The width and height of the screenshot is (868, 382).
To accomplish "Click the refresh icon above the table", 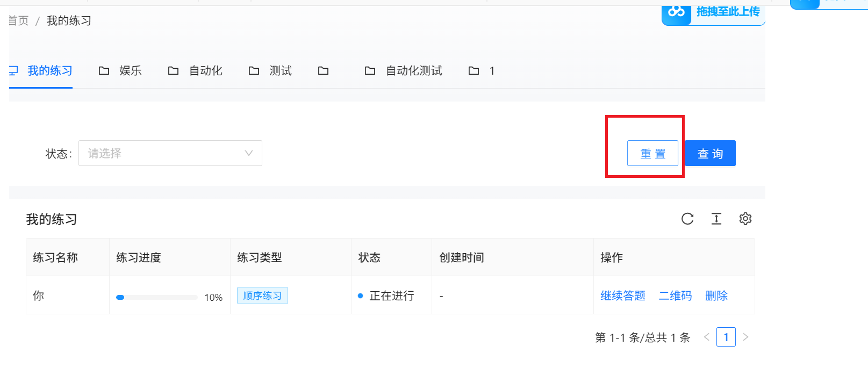I will click(687, 219).
